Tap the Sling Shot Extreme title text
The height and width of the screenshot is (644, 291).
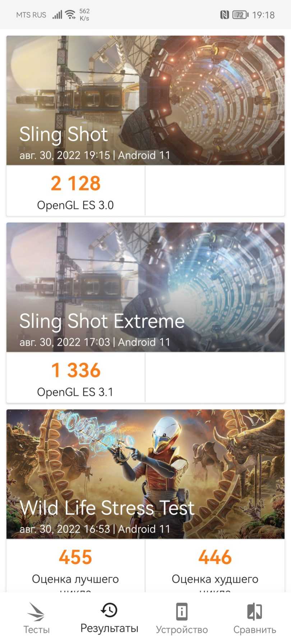102,321
